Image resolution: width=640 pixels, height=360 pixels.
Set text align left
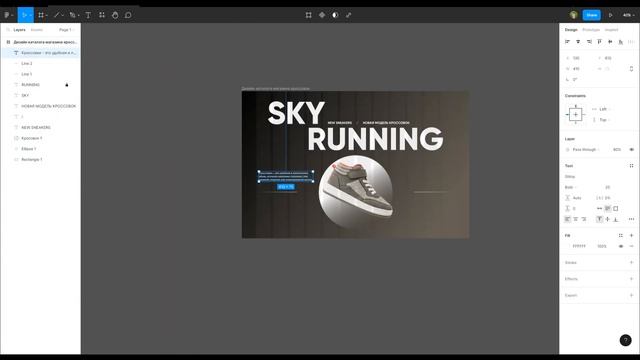567,219
